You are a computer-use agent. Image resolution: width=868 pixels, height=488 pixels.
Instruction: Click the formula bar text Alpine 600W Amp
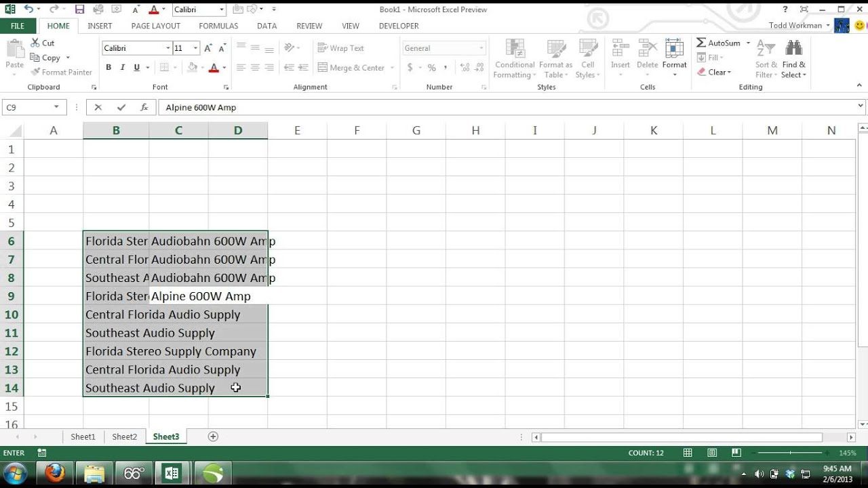[201, 107]
